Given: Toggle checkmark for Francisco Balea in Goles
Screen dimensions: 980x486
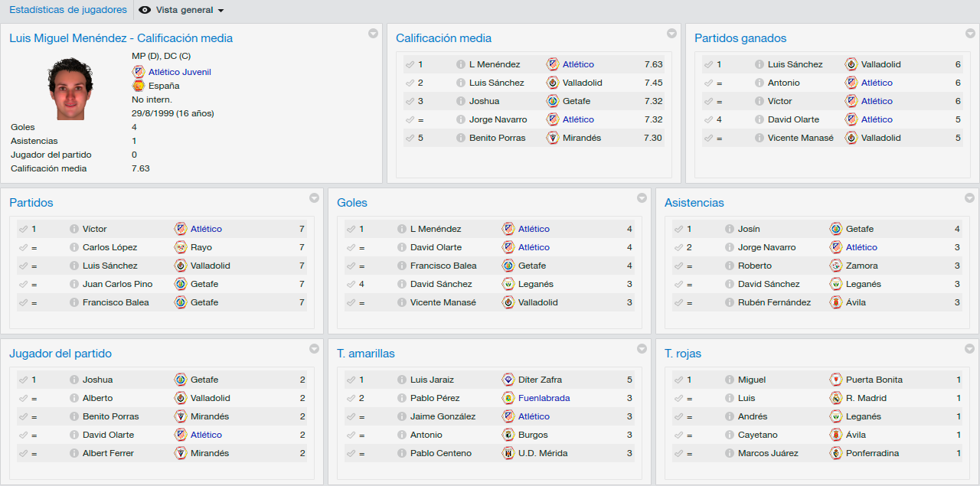Looking at the screenshot, I should tap(351, 266).
